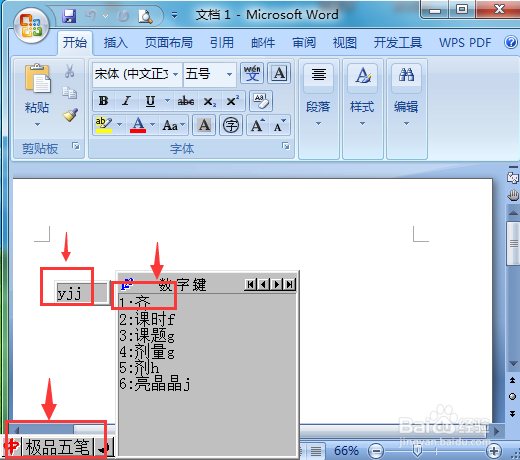520x460 pixels.
Task: Go to last page of IME candidates
Action: (x=289, y=284)
